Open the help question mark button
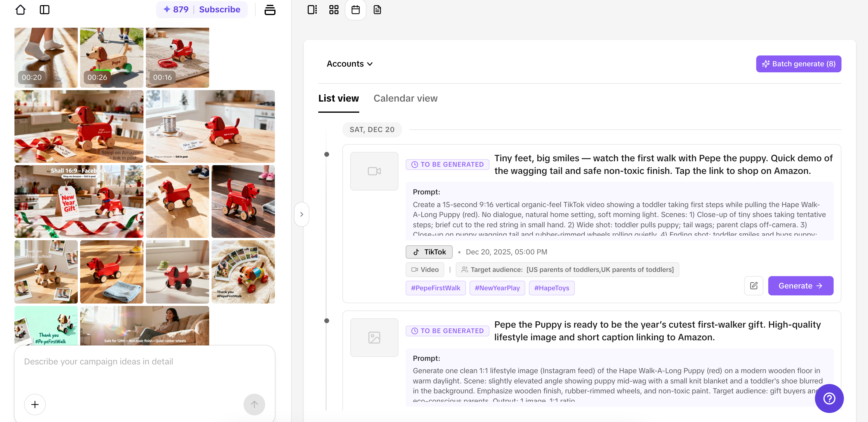868x422 pixels. tap(829, 398)
